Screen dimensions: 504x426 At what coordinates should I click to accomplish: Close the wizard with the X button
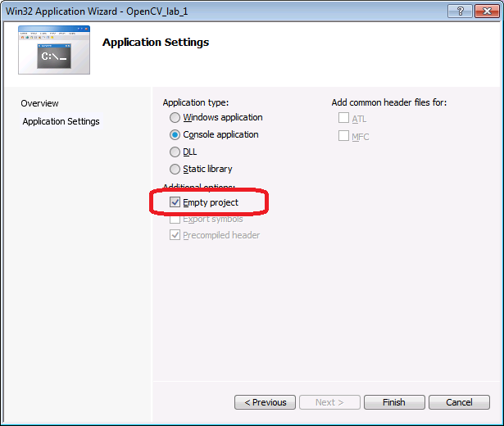click(x=487, y=11)
